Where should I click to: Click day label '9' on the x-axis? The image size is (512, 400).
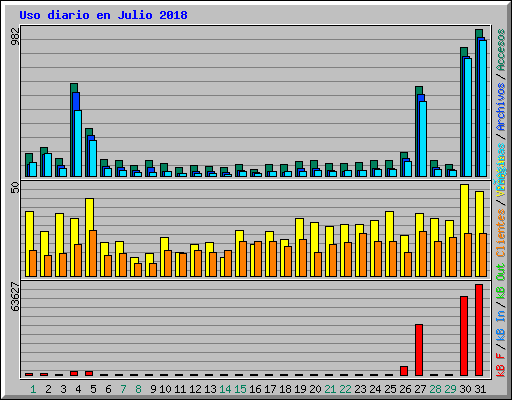click(x=153, y=389)
